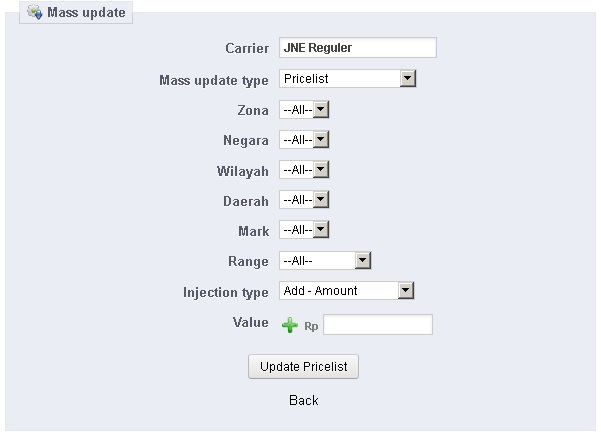The height and width of the screenshot is (441, 601).
Task: Open the Mass update type dropdown
Action: pos(347,79)
